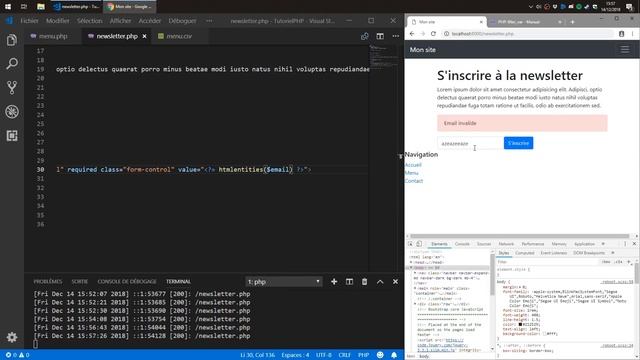Click the Mon site brand link
Image resolution: width=640 pixels, height=360 pixels.
tap(422, 50)
